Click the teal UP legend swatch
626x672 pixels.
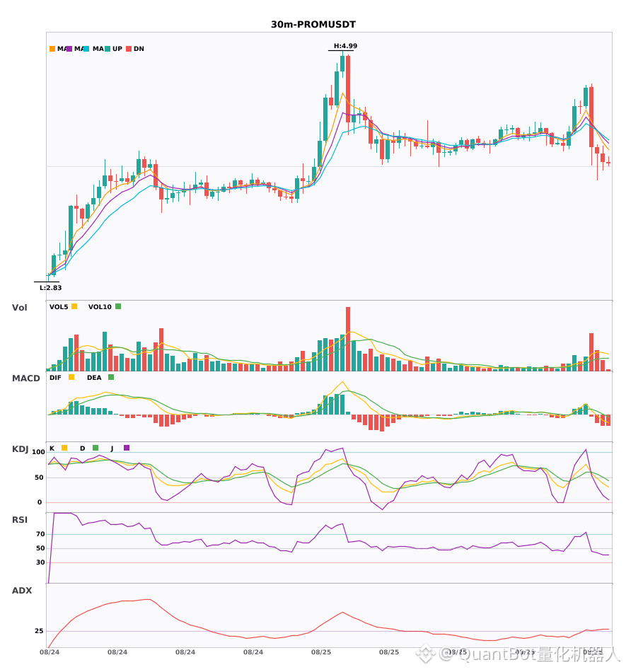108,49
